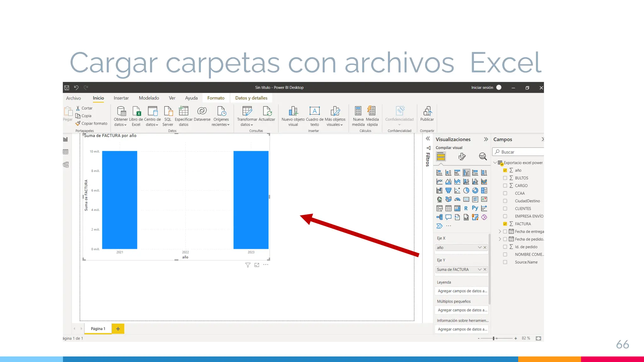Screen dimensions: 644x362
Task: Check the Id. de pedido checkbox
Action: (x=505, y=247)
